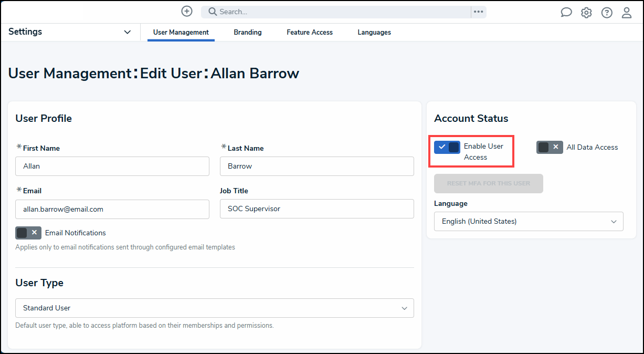The image size is (644, 354).
Task: Toggle the All Data Access switch
Action: pyautogui.click(x=550, y=147)
